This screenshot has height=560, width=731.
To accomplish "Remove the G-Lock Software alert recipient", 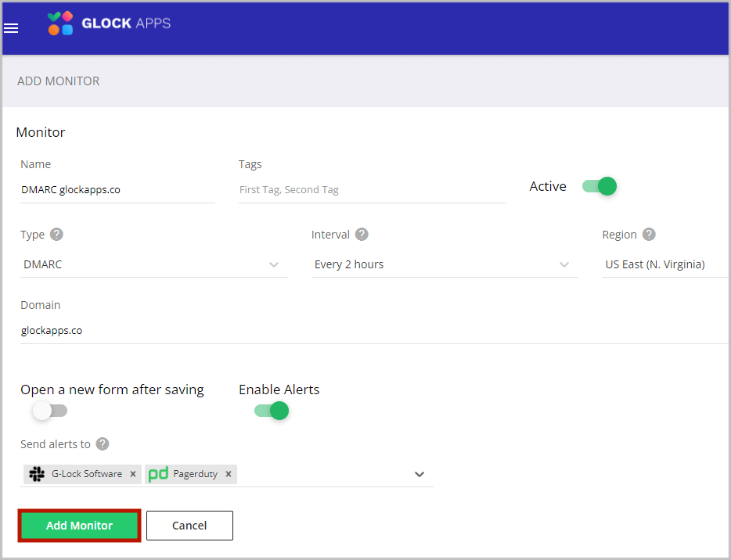I will (x=133, y=474).
